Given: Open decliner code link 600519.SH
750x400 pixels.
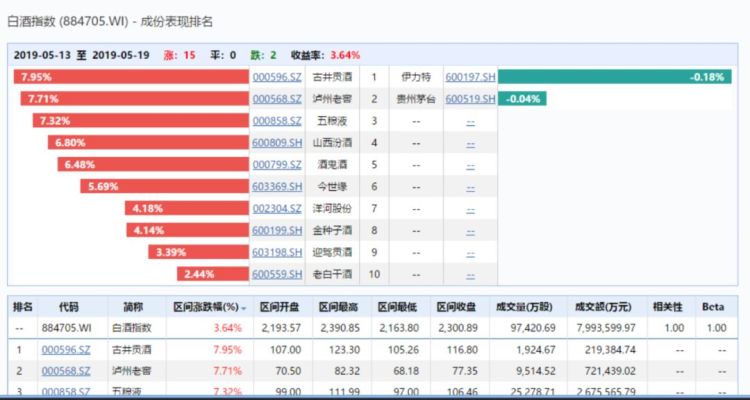Looking at the screenshot, I should [x=470, y=99].
